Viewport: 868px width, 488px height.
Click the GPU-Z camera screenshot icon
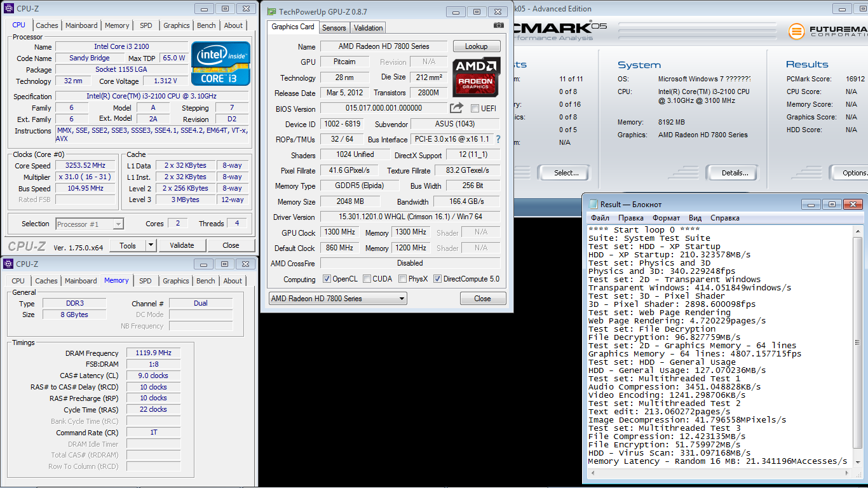pyautogui.click(x=499, y=25)
